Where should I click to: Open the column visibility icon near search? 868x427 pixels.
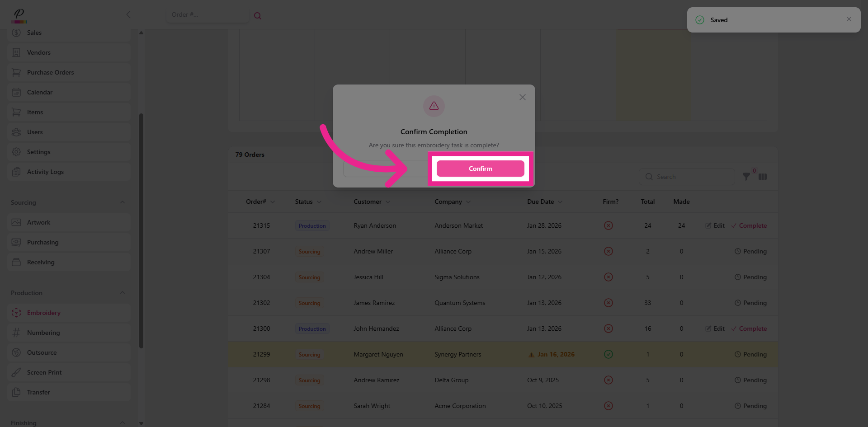[x=763, y=177]
